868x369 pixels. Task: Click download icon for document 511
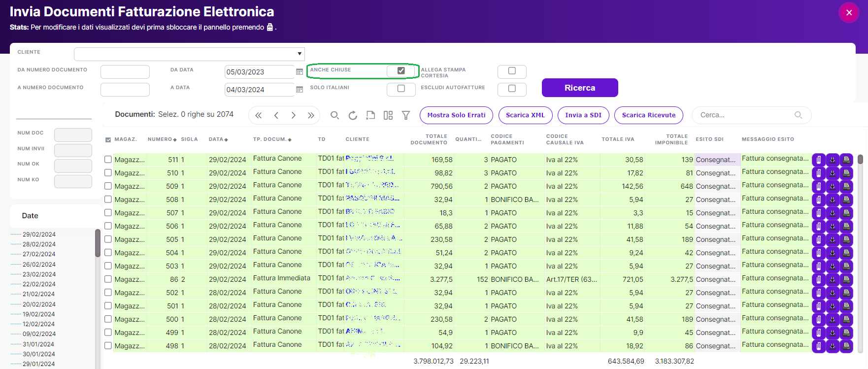[833, 160]
